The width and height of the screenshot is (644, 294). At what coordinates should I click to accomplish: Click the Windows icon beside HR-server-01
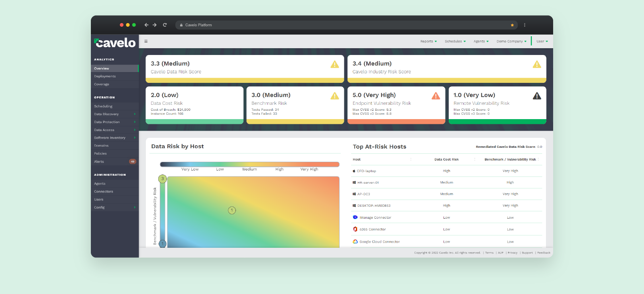(354, 182)
